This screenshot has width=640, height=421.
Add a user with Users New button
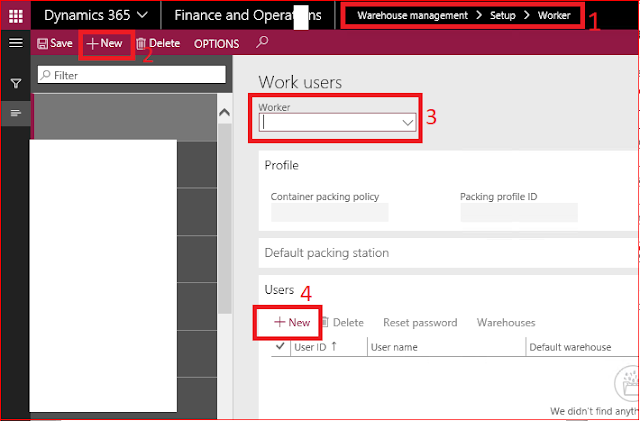pos(292,323)
